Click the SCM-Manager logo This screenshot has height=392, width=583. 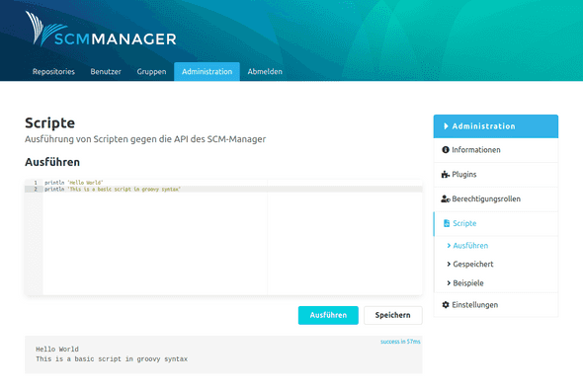(x=101, y=29)
